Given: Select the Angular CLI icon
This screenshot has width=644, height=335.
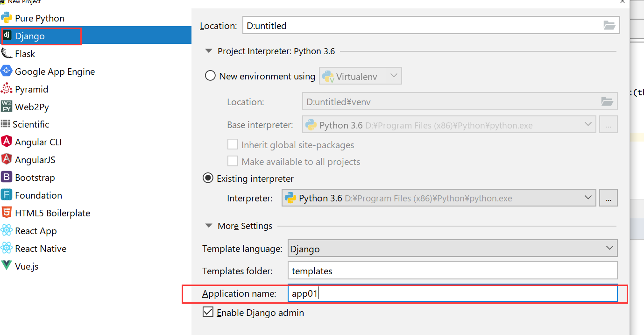Looking at the screenshot, I should tap(7, 142).
